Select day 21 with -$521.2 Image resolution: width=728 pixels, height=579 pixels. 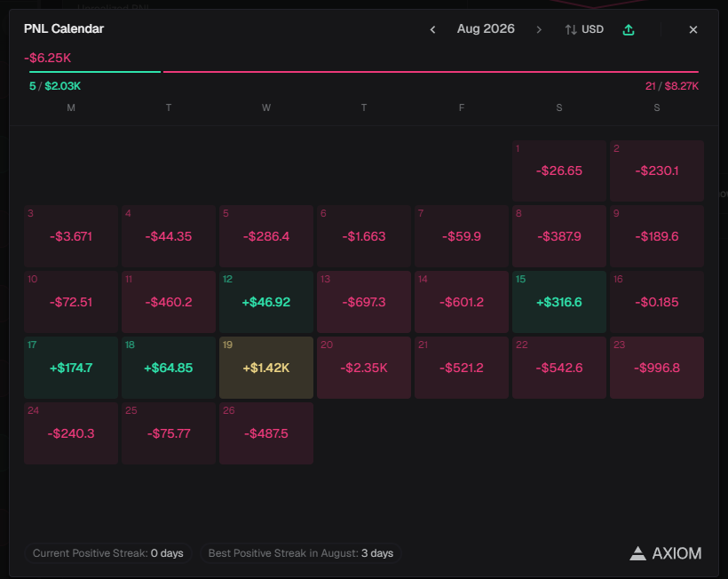tap(462, 368)
